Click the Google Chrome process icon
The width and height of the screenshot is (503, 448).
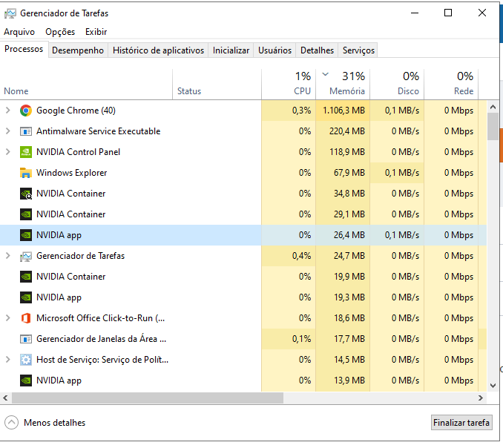[x=26, y=111]
